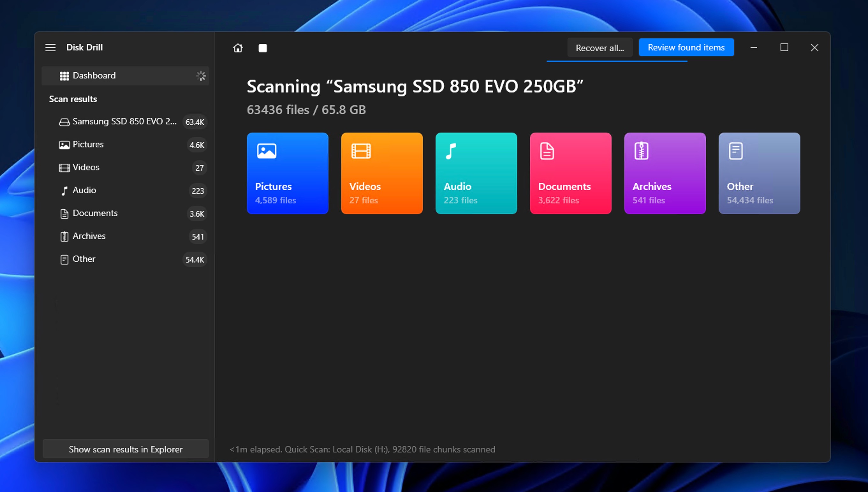The image size is (868, 492).
Task: Click '3,622 files' on Documents card
Action: click(558, 200)
